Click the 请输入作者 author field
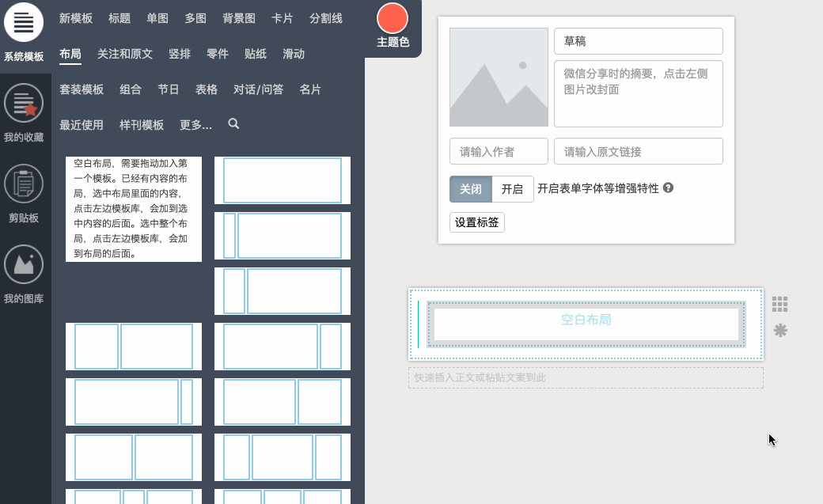The width and height of the screenshot is (823, 504). coord(499,151)
